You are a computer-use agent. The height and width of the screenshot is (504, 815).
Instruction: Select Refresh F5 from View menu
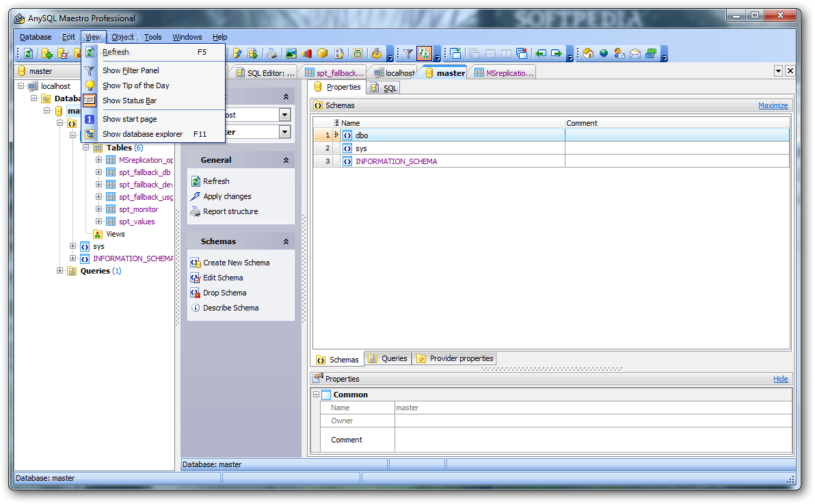click(153, 52)
